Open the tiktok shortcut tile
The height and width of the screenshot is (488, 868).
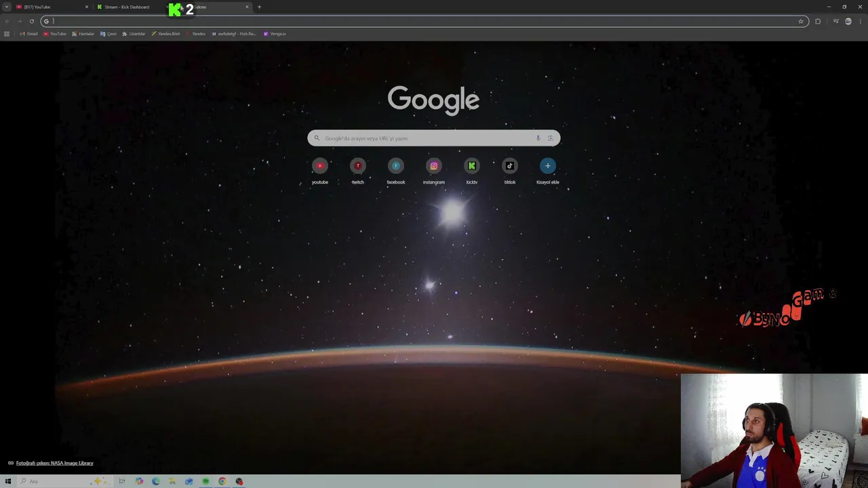(x=509, y=171)
